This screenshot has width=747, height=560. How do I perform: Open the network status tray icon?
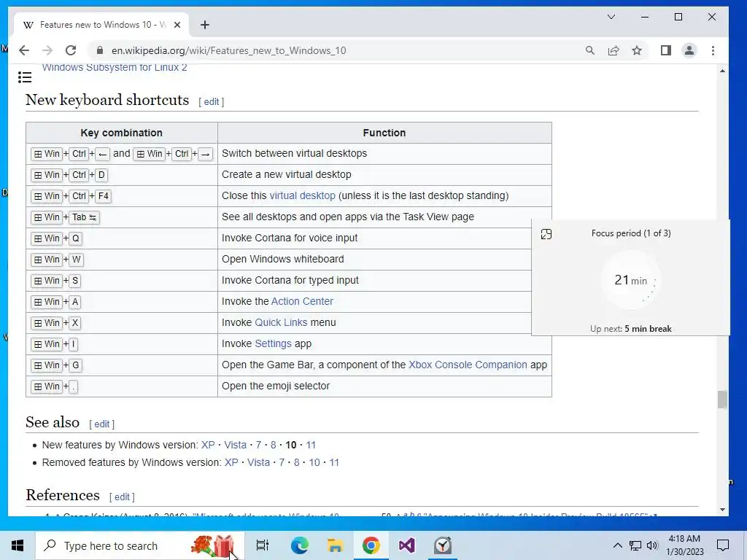(x=635, y=545)
